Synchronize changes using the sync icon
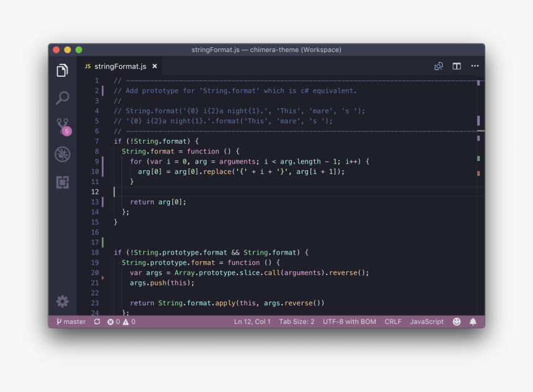Image resolution: width=533 pixels, height=392 pixels. coord(97,321)
